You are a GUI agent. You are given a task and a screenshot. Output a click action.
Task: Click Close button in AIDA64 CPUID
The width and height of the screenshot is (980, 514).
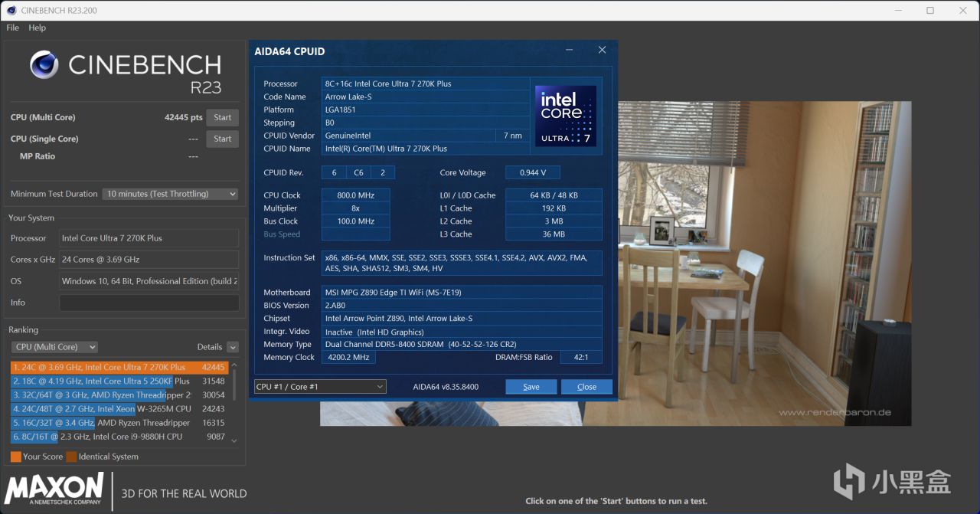(586, 387)
